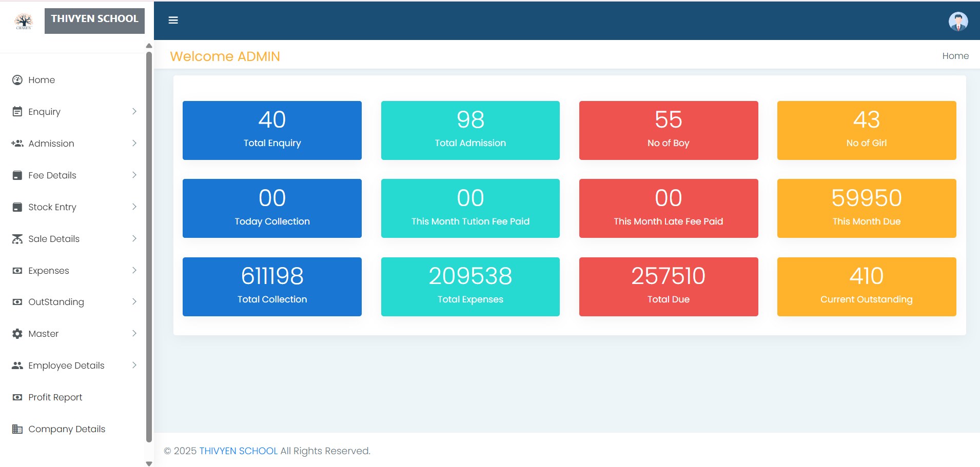Screen dimensions: 980x467
Task: Click the school tree logo
Action: (24, 21)
